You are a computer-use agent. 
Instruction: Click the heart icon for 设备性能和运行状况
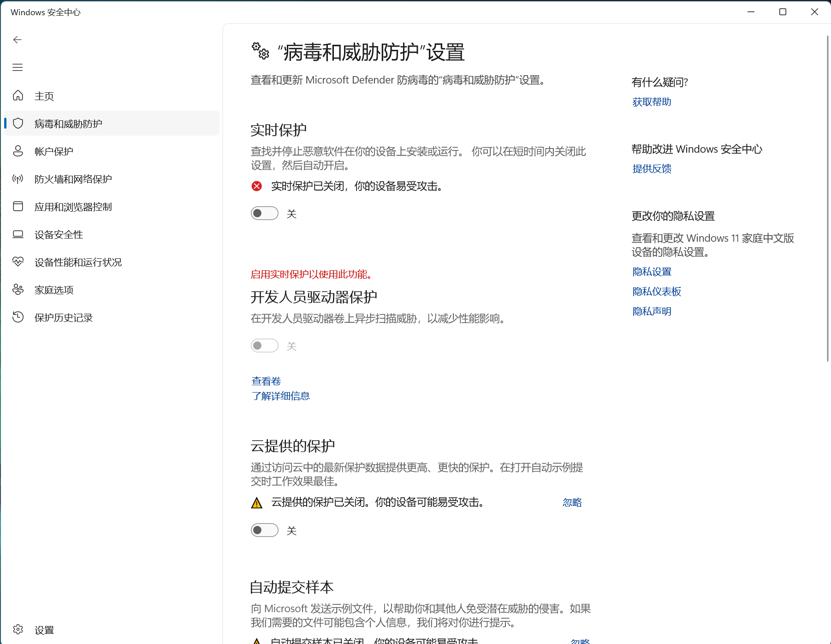tap(18, 262)
